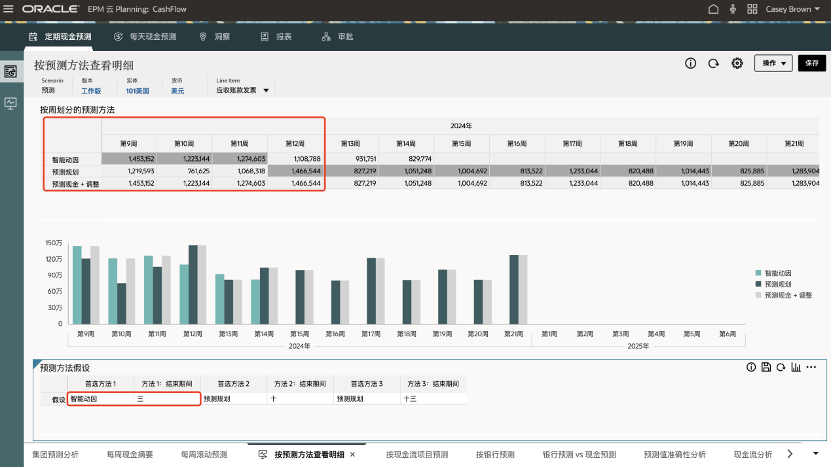832x468 pixels.
Task: Select the 首选方法 1 cell 智能动因
Action: click(x=100, y=398)
